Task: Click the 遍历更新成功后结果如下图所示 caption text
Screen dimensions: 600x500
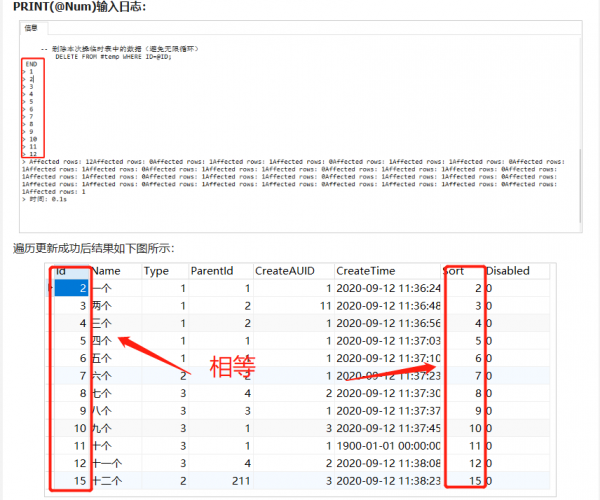Action: point(94,249)
